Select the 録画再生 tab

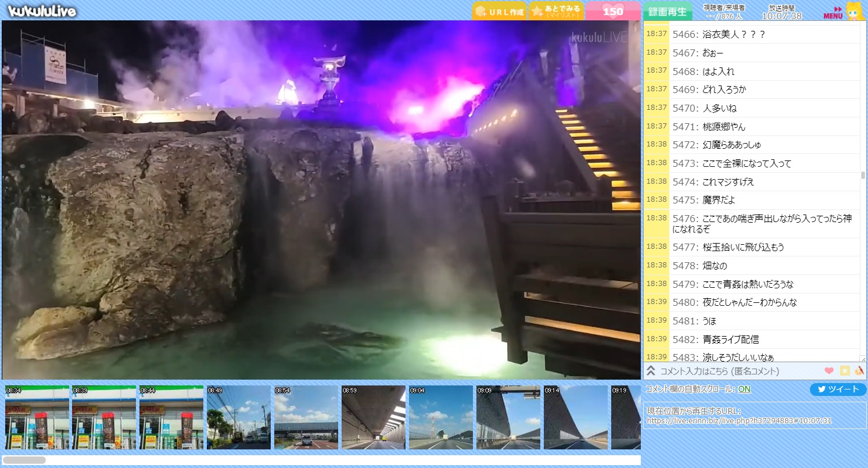tap(668, 11)
